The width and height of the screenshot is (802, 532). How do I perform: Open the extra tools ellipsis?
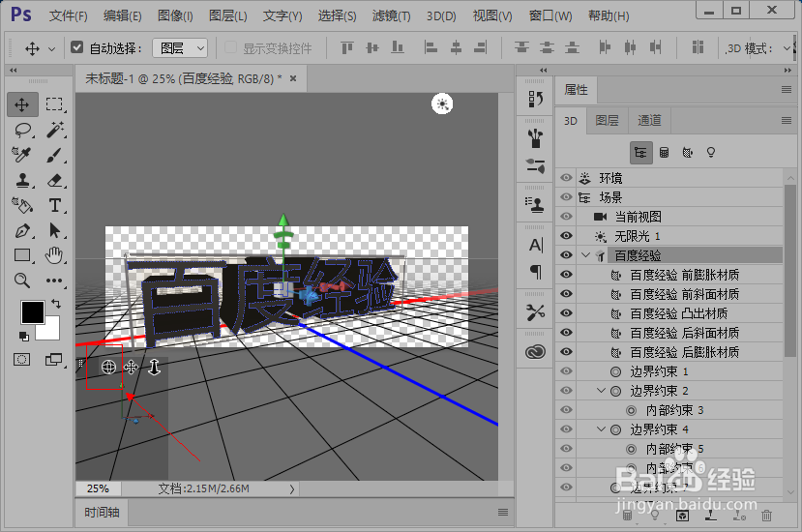tap(54, 281)
